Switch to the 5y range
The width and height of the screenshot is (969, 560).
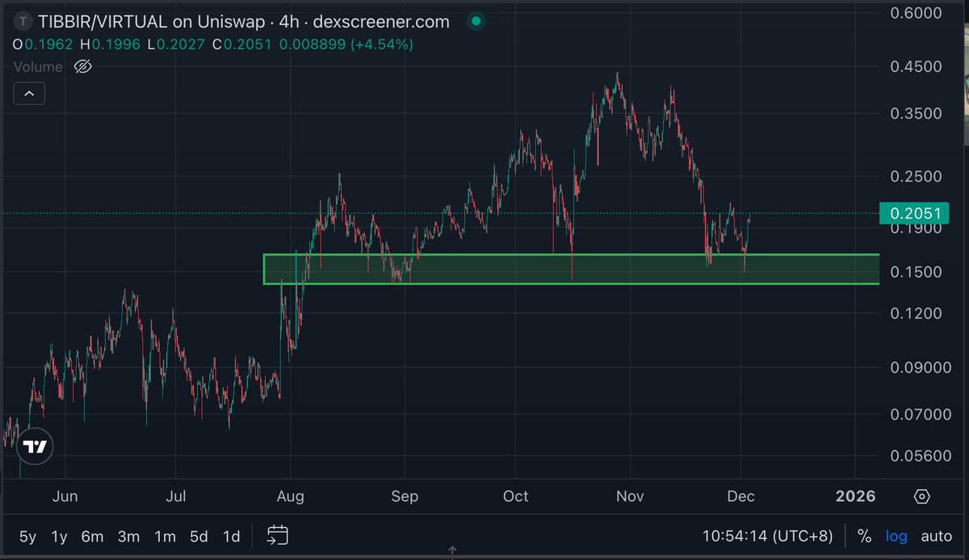(27, 535)
